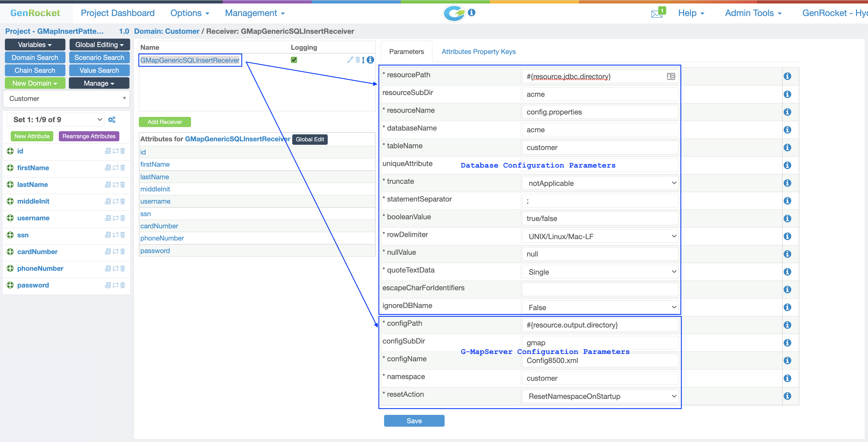Click into the namespace input field

click(600, 378)
